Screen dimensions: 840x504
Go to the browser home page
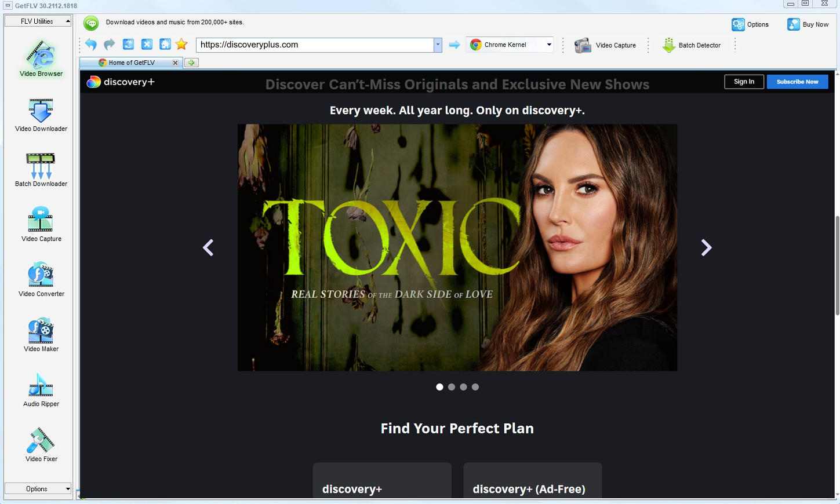pos(165,45)
